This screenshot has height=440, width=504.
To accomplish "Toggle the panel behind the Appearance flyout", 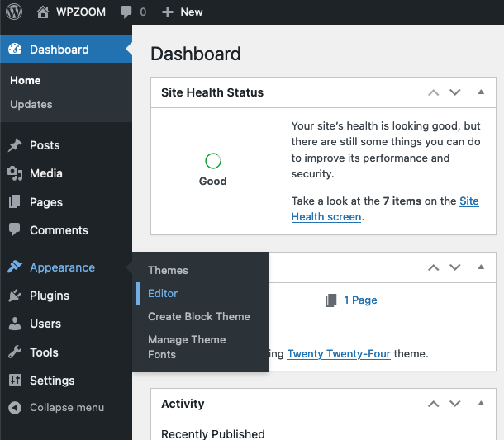I will coord(481,267).
